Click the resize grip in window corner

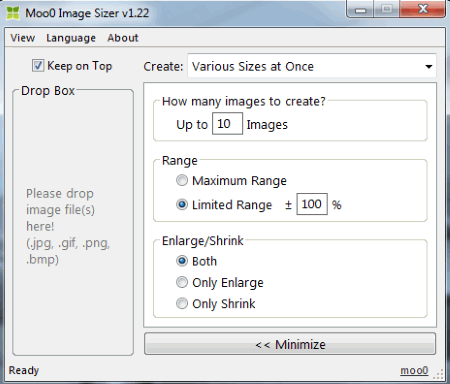click(439, 374)
